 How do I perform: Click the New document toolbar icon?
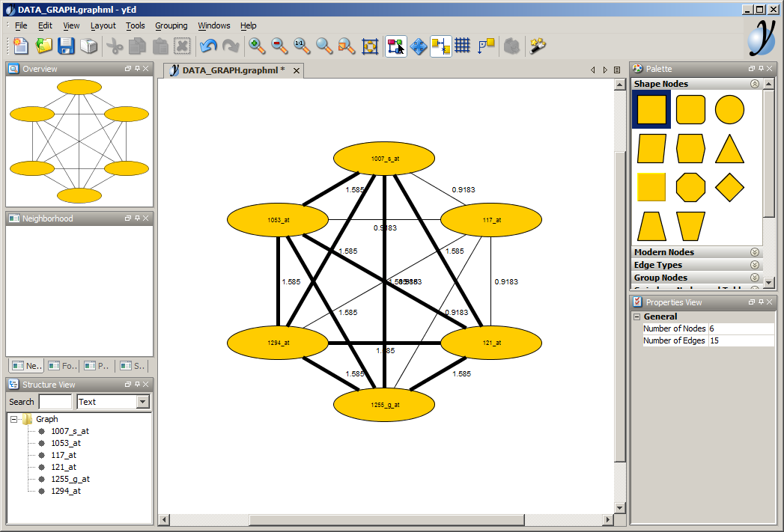click(21, 46)
